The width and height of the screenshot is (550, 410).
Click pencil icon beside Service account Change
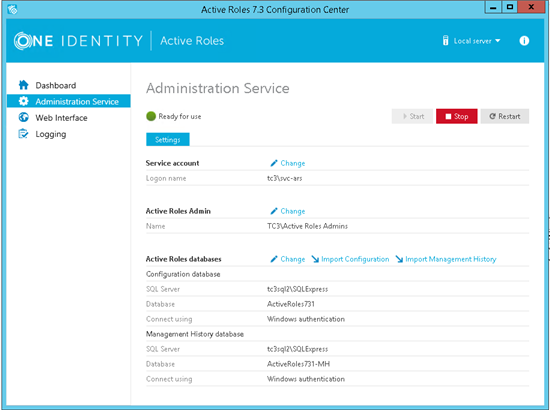pos(274,163)
